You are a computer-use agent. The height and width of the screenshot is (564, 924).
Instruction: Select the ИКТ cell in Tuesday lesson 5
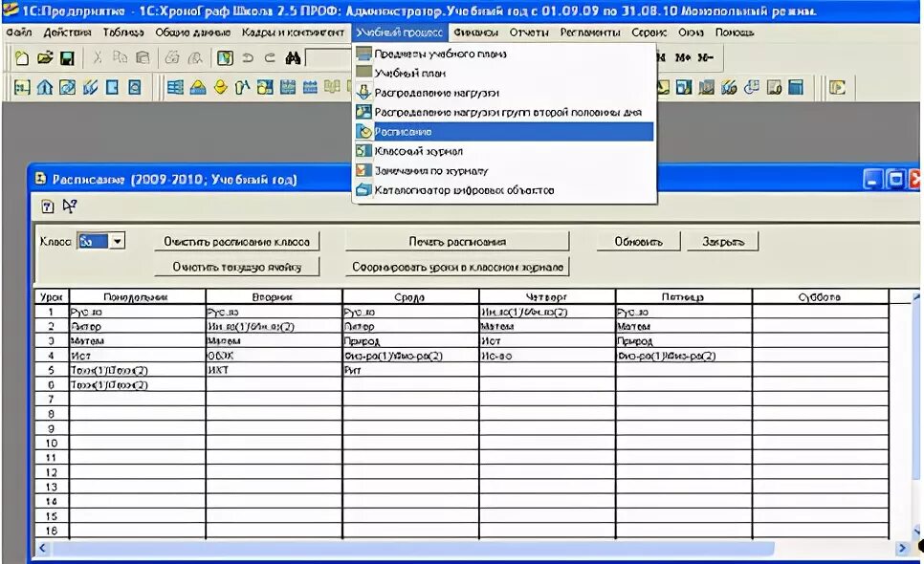click(274, 370)
